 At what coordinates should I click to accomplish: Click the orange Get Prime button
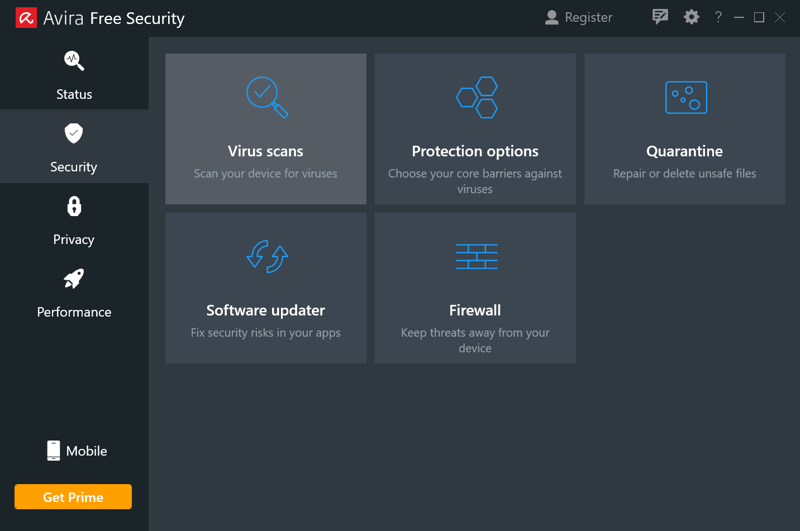pos(73,497)
